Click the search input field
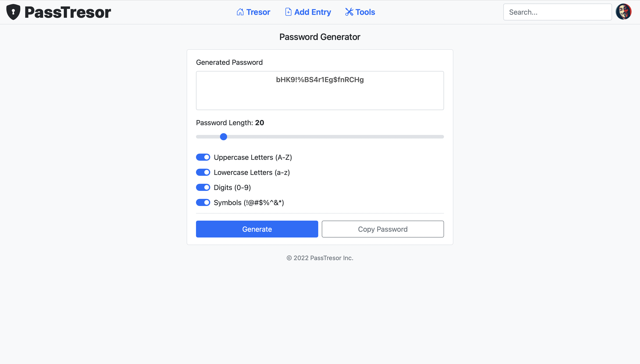 pos(558,12)
